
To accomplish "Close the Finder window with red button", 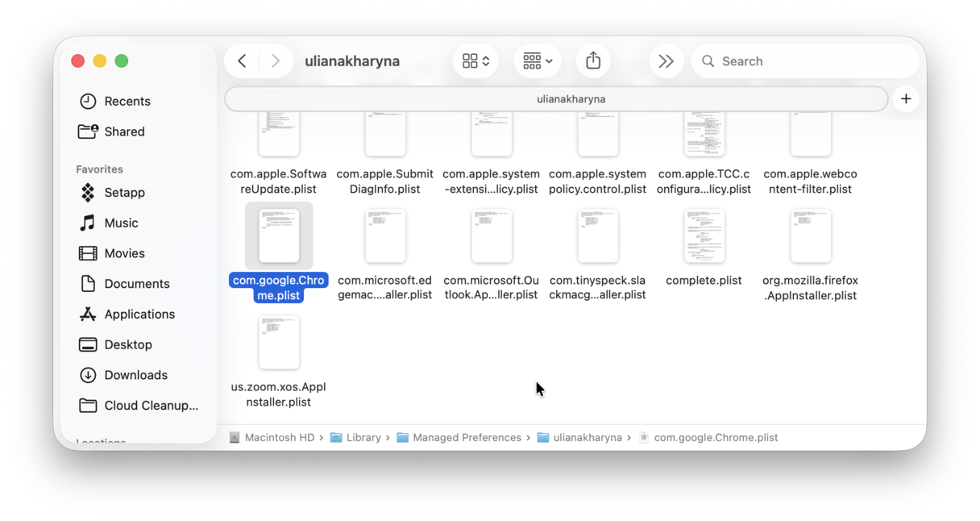I will [x=78, y=61].
